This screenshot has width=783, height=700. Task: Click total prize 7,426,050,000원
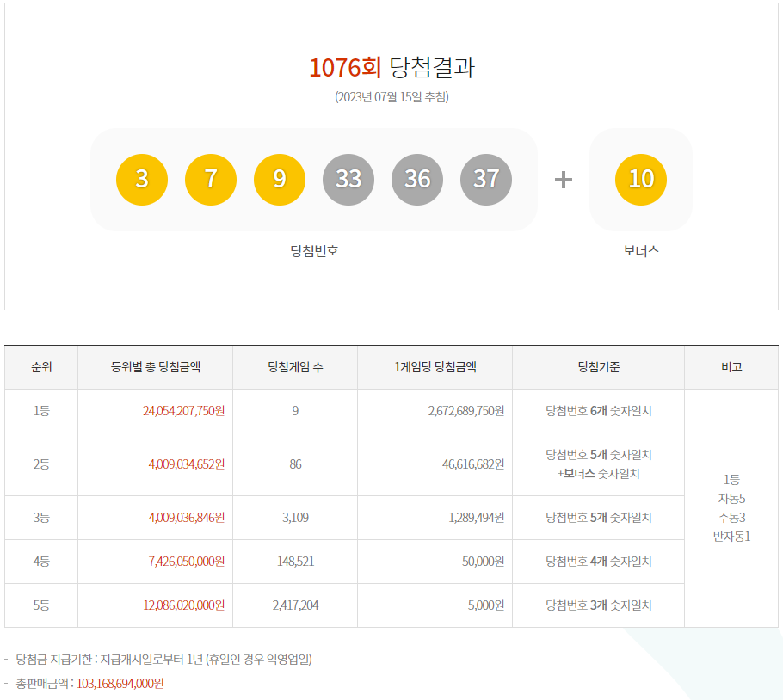point(186,562)
